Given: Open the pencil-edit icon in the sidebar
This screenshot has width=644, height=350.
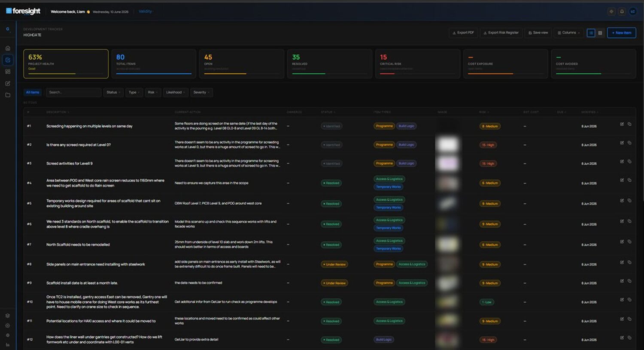Looking at the screenshot, I should 8,83.
